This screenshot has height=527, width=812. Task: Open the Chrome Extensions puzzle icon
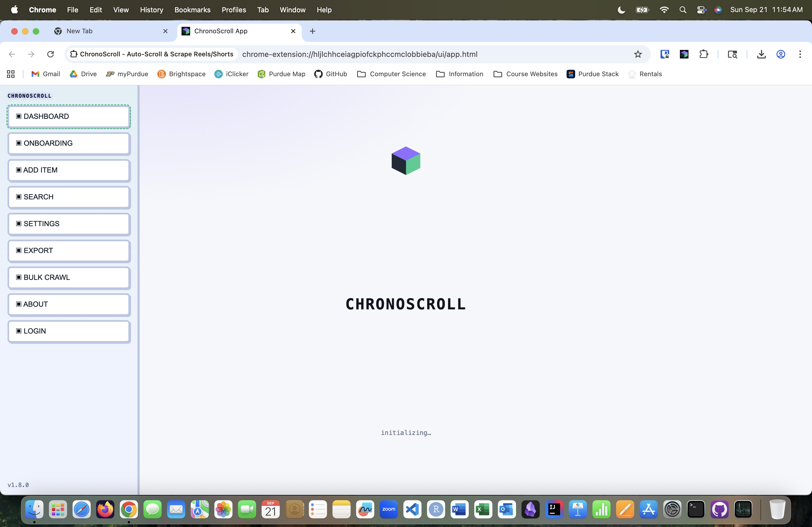click(x=704, y=54)
